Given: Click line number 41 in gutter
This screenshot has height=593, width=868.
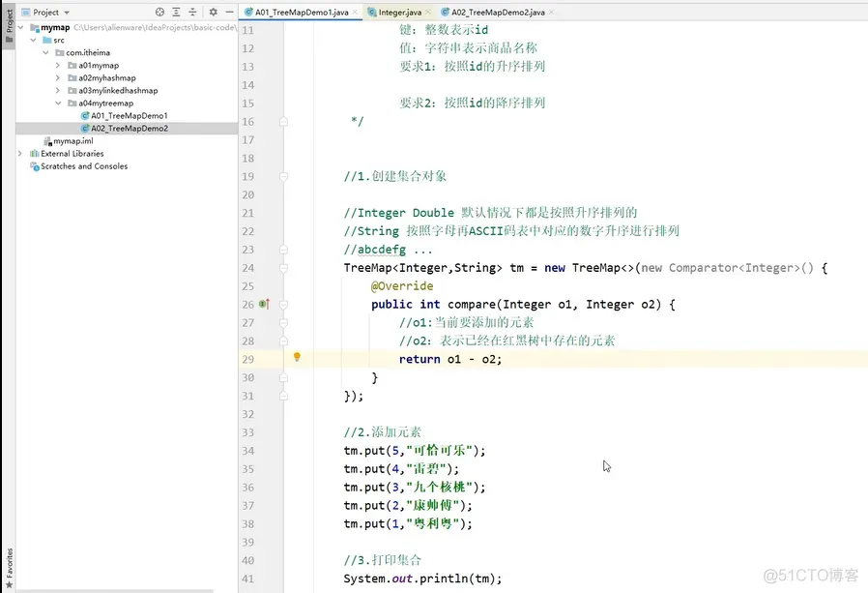Looking at the screenshot, I should (248, 578).
